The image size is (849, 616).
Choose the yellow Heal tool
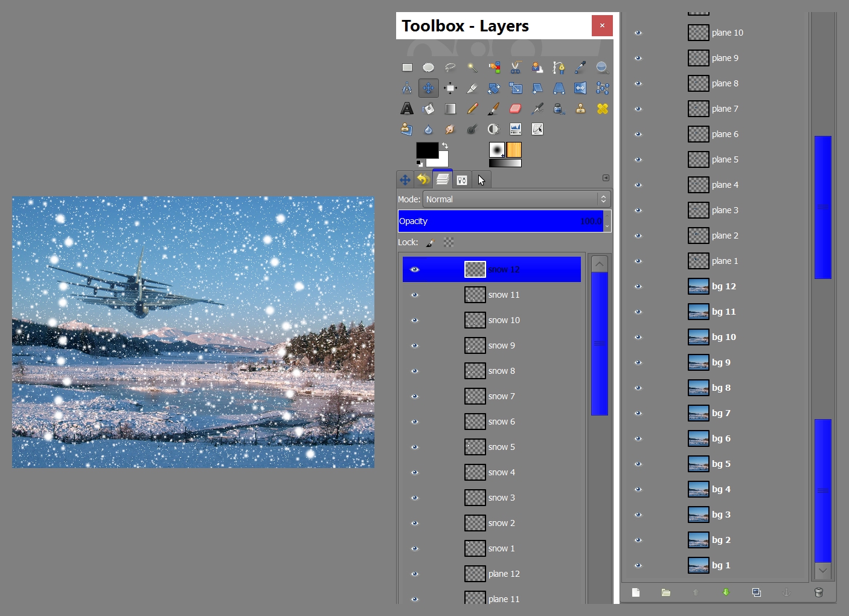[x=602, y=109]
